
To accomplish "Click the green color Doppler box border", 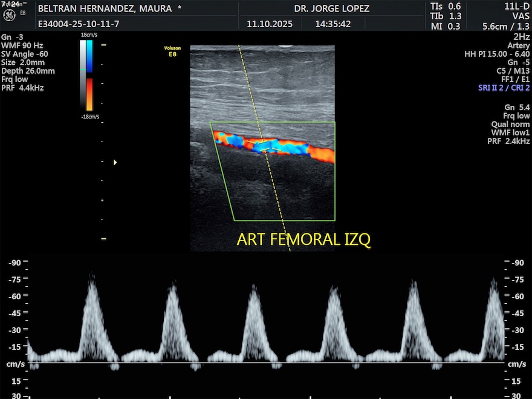I will pos(273,123).
